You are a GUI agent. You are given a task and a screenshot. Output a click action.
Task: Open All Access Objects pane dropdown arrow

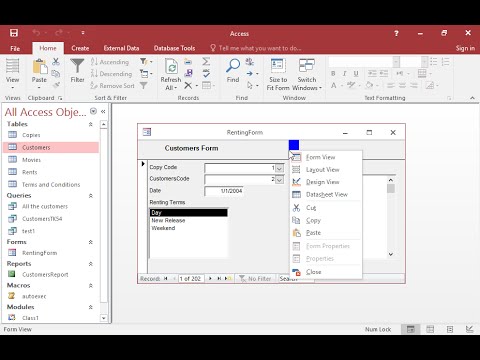click(93, 111)
